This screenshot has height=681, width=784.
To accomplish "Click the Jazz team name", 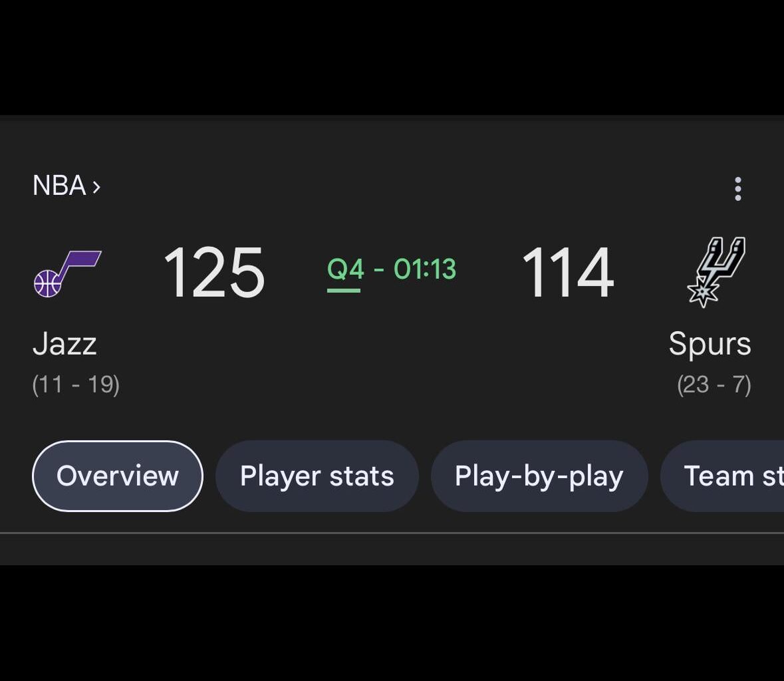I will [65, 344].
